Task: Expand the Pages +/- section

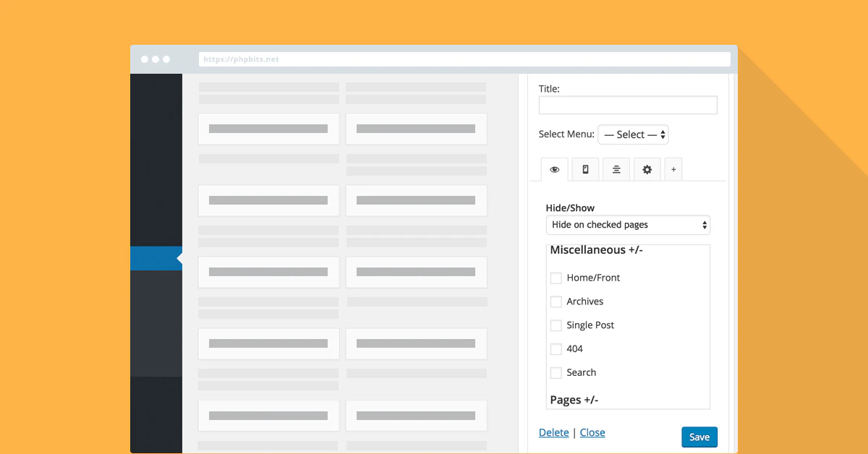Action: coord(574,400)
